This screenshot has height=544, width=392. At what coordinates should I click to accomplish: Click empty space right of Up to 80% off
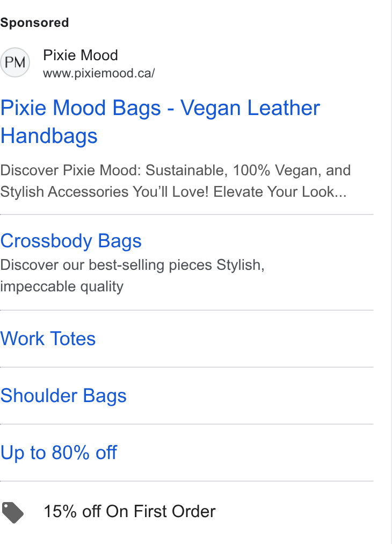click(245, 453)
